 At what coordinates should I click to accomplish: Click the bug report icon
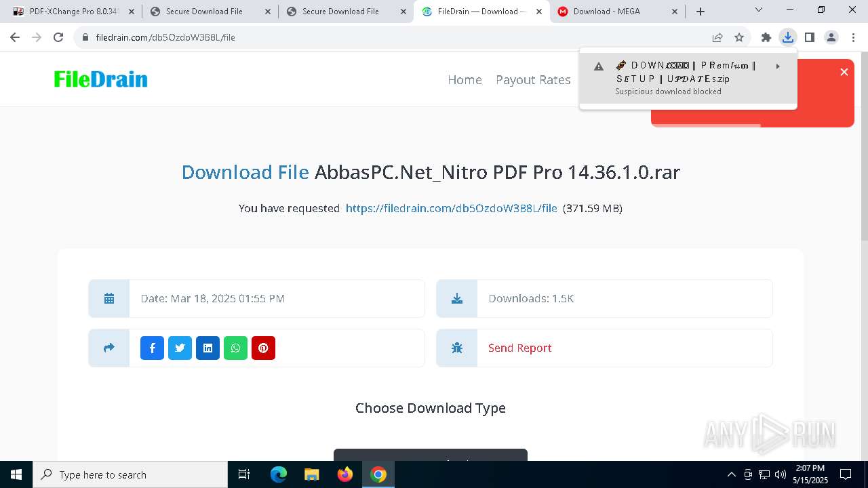(457, 348)
